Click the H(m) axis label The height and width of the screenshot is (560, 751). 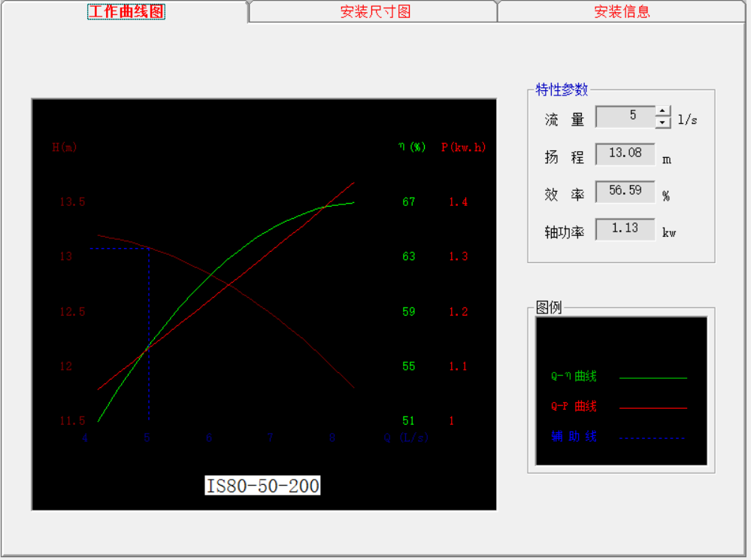pyautogui.click(x=65, y=147)
